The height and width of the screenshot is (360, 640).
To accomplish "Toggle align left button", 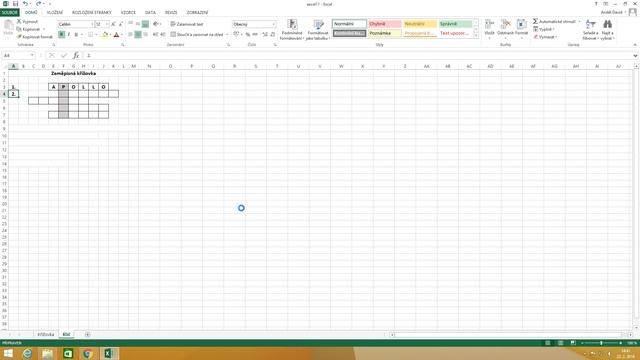I will coord(130,35).
